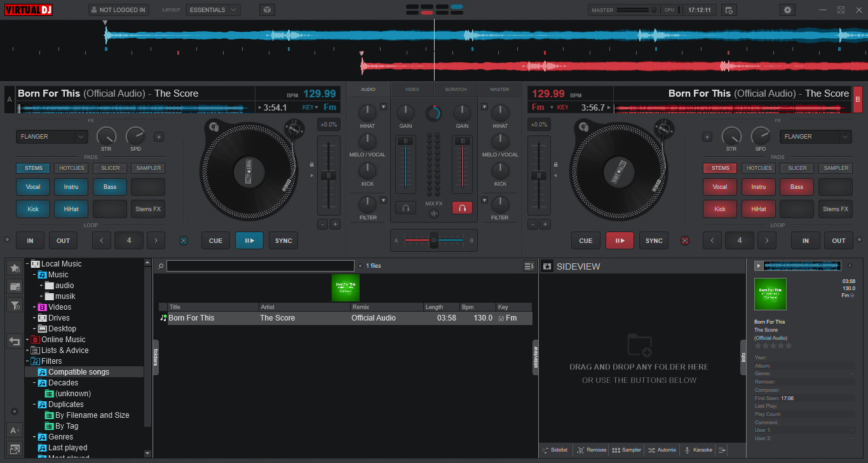Open the Remixes panel
This screenshot has height=463, width=868.
[591, 450]
